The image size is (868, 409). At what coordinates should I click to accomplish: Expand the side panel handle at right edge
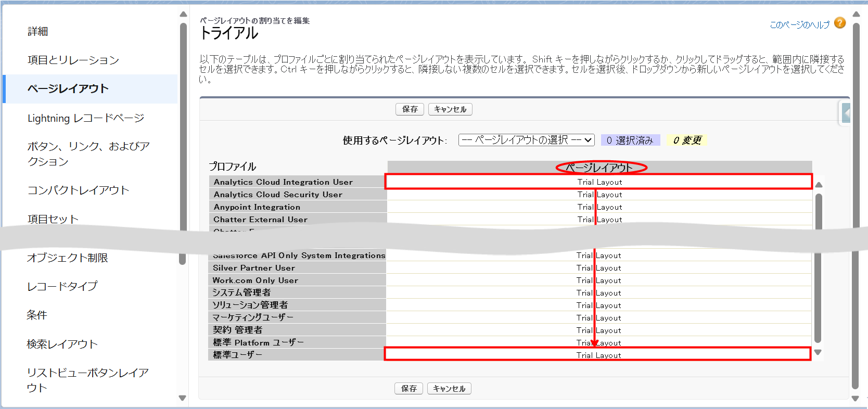click(x=846, y=113)
